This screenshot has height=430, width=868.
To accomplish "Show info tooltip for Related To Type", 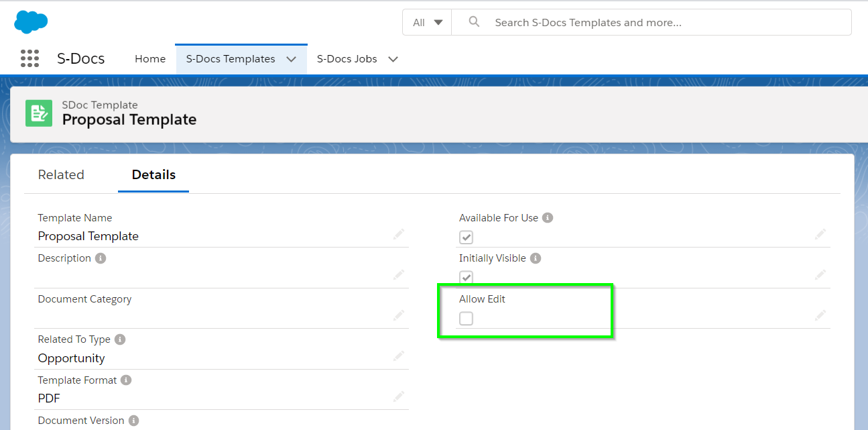I will [x=120, y=339].
